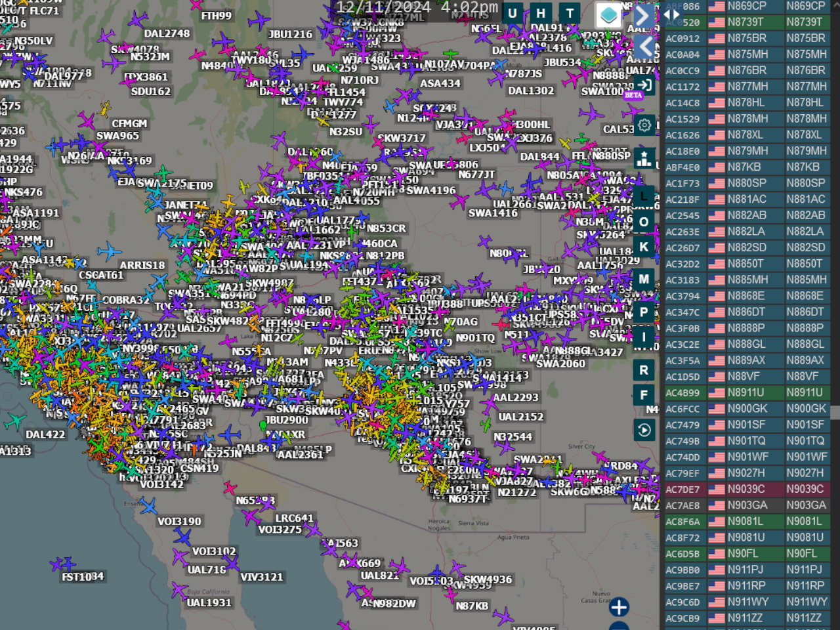Screen dimensions: 840x630
Task: Click the US flag in AC2545 row
Action: click(717, 215)
